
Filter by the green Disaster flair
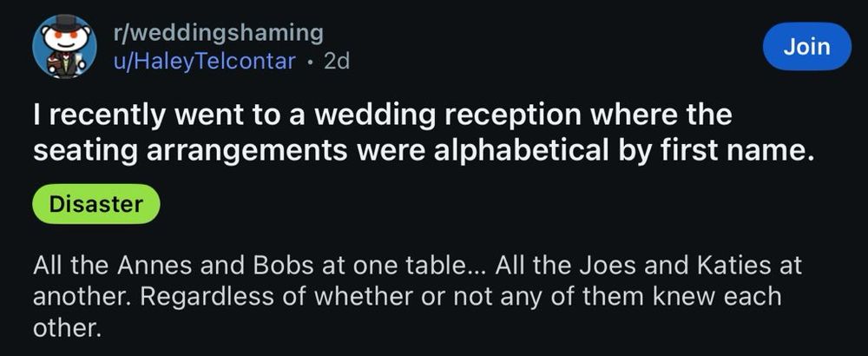pyautogui.click(x=95, y=205)
